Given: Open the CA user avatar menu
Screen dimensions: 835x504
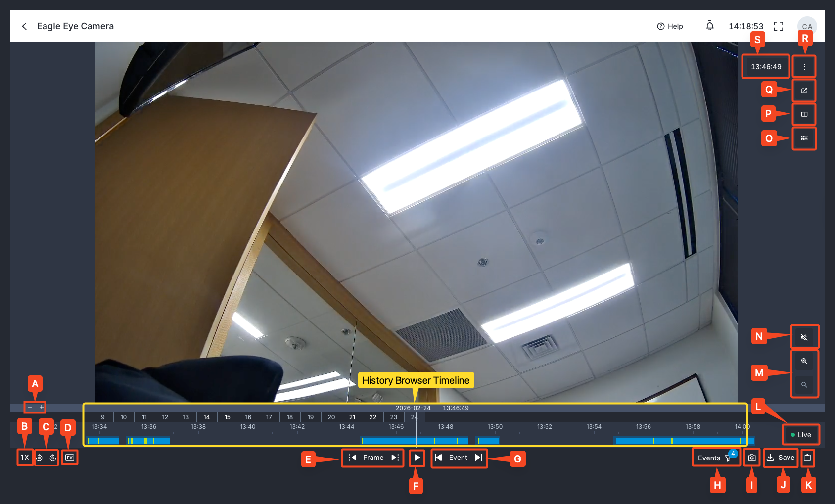Looking at the screenshot, I should [x=807, y=26].
